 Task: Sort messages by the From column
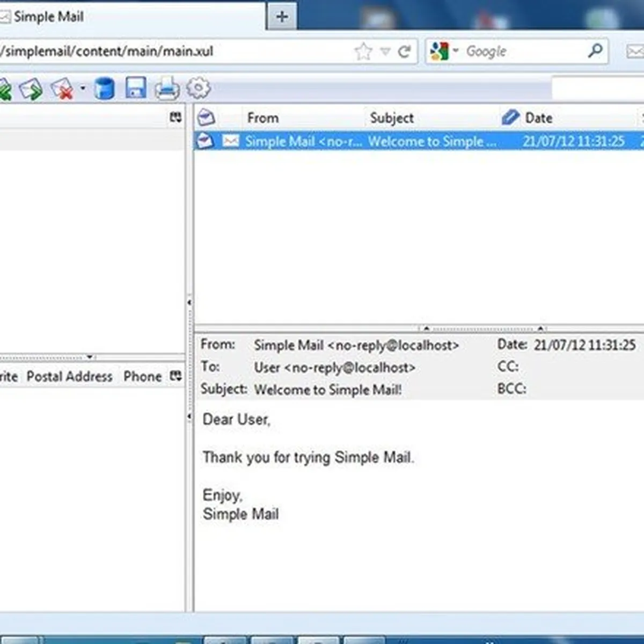262,118
